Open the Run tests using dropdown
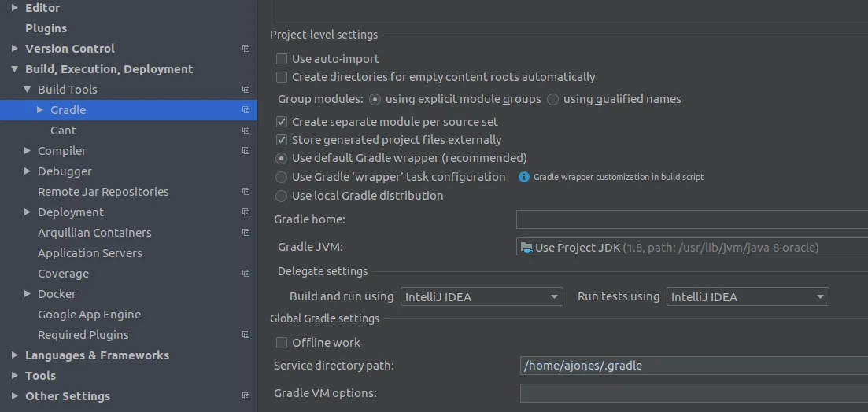The image size is (868, 412). [x=748, y=297]
